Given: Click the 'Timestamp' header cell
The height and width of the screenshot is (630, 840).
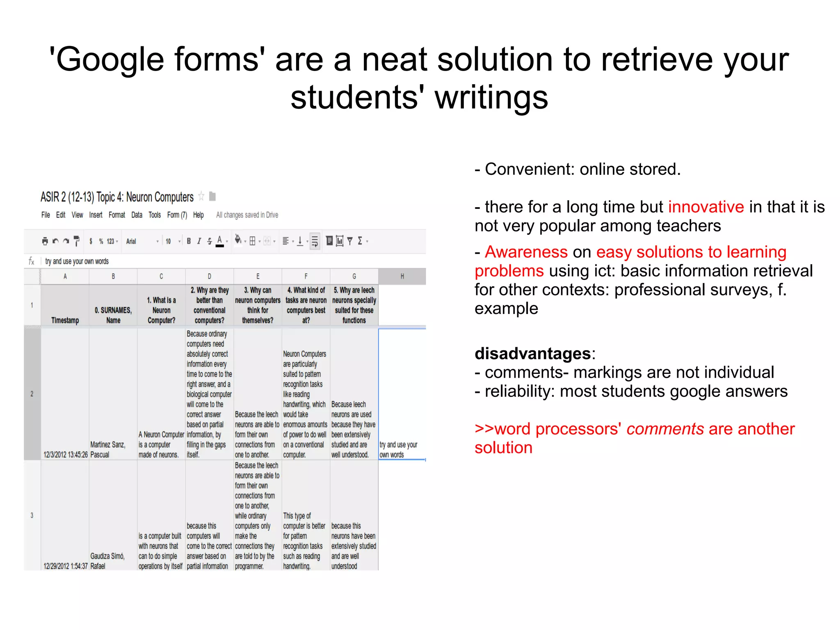Looking at the screenshot, I should (65, 305).
